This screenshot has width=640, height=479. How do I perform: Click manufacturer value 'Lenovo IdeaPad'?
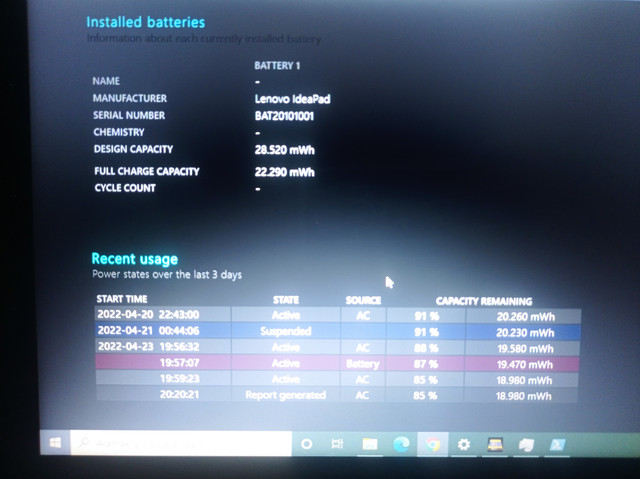click(x=292, y=99)
